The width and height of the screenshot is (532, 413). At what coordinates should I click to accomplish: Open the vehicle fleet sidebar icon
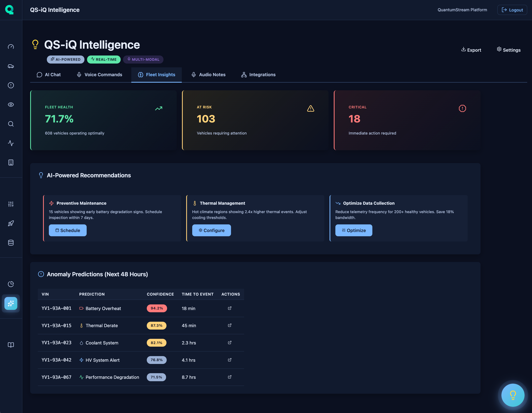click(x=11, y=66)
